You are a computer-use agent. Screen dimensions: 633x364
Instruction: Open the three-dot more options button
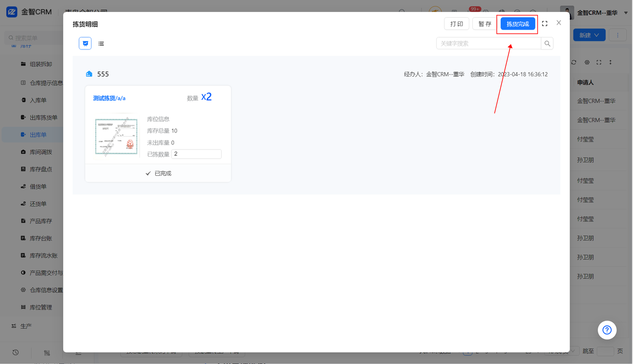pos(618,35)
